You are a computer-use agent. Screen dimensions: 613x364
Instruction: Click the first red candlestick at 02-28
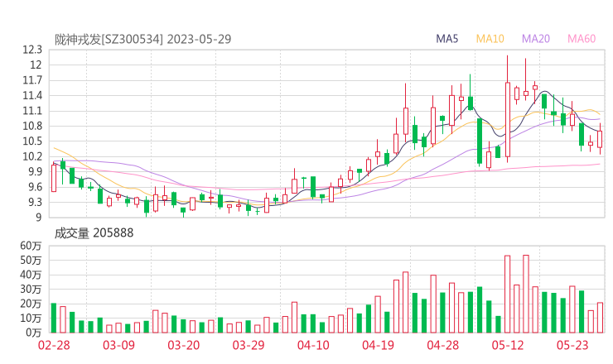(x=54, y=178)
